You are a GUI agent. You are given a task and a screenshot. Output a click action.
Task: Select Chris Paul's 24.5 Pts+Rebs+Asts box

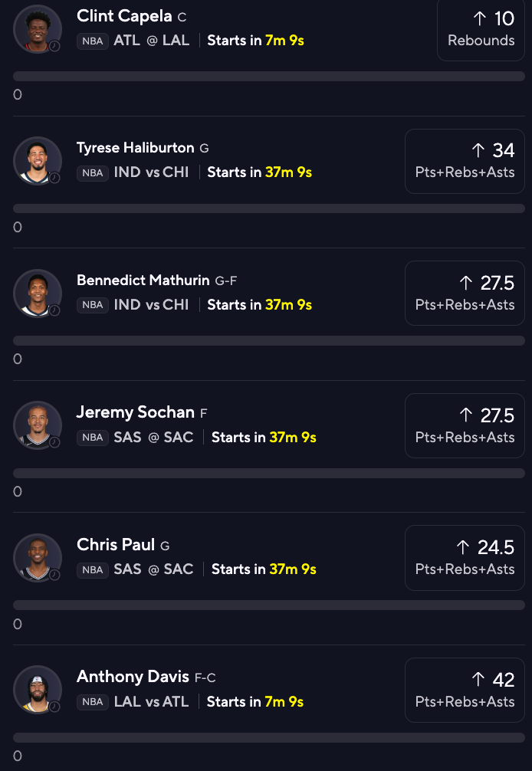pyautogui.click(x=465, y=558)
